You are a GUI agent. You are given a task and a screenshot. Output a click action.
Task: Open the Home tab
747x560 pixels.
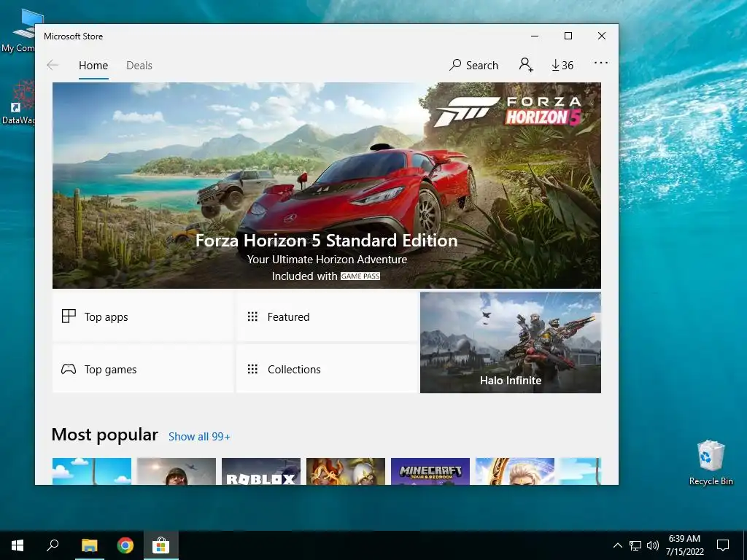(93, 65)
